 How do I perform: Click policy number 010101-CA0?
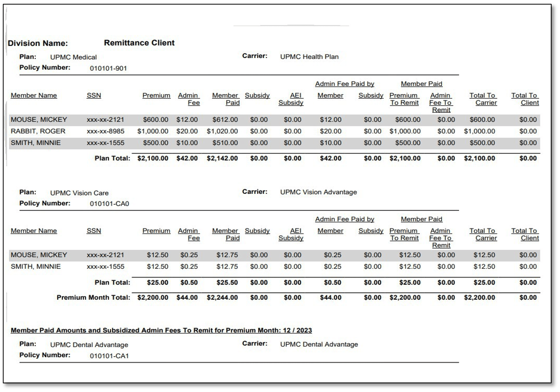[109, 204]
